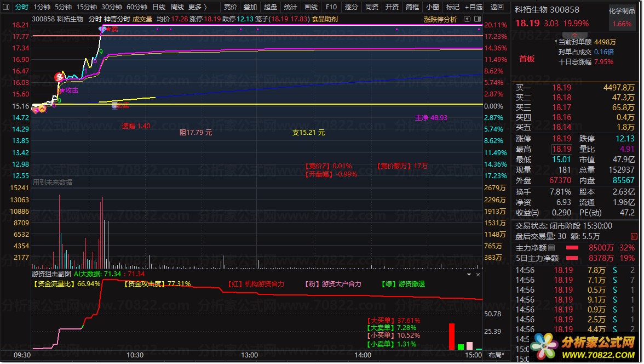The height and width of the screenshot is (364, 644).
Task: Click the 主力净额 detail list icon
Action: click(551, 248)
